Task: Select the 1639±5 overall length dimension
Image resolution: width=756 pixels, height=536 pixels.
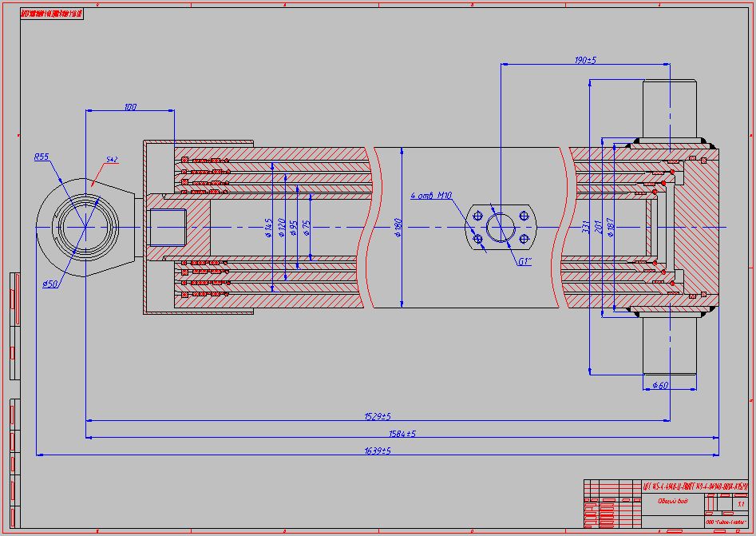Action: pyautogui.click(x=378, y=451)
